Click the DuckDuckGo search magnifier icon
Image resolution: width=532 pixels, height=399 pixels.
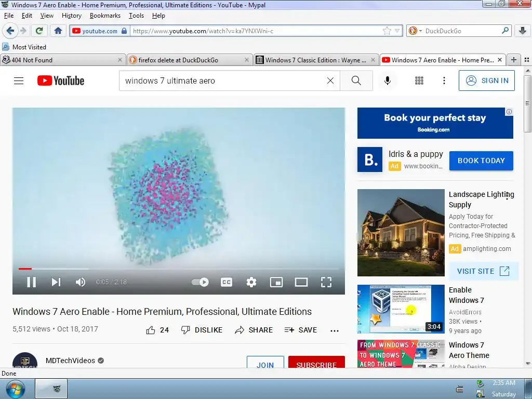click(505, 31)
